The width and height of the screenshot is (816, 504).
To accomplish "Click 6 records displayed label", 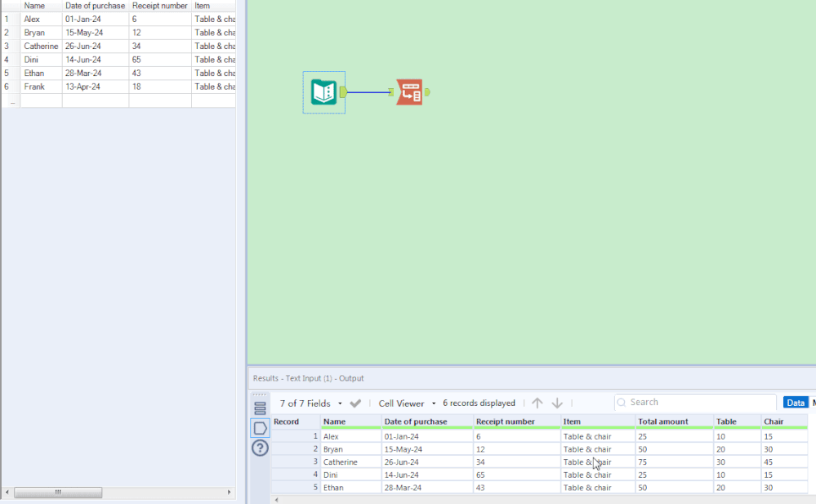I will [479, 403].
